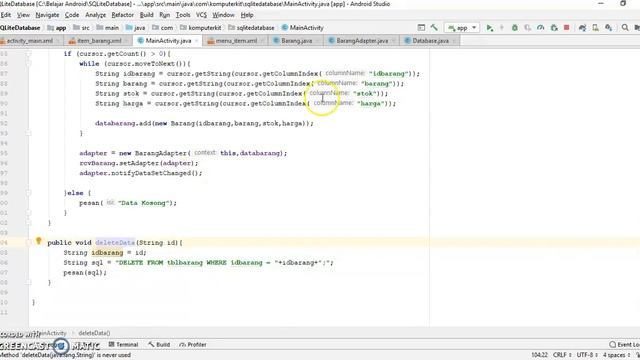Collapse the else block fold marker

click(28, 193)
